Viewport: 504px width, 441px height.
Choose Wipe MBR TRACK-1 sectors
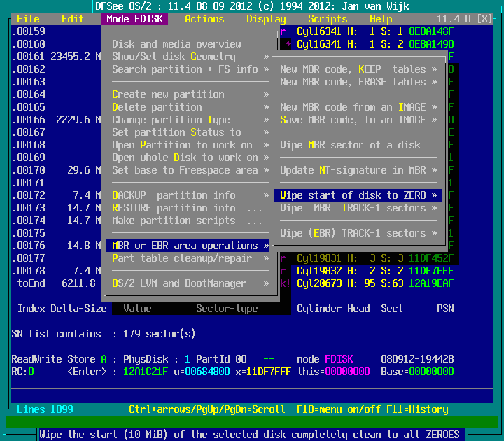[358, 208]
